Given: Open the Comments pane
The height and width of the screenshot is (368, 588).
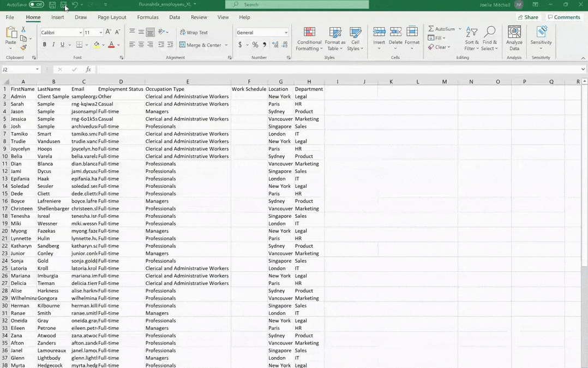Looking at the screenshot, I should [564, 17].
